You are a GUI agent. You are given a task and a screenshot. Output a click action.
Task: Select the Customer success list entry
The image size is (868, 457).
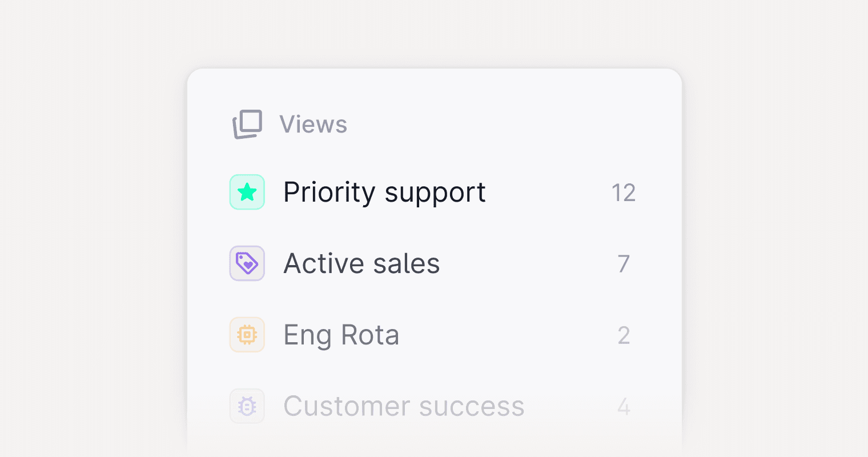click(x=404, y=406)
